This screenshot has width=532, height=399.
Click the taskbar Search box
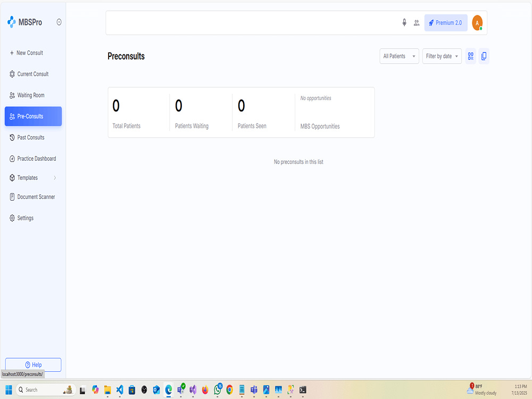pos(45,390)
